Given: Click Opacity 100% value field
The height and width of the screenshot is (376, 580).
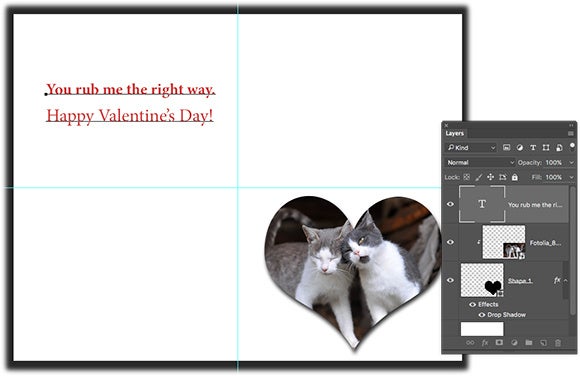Looking at the screenshot, I should (x=554, y=162).
